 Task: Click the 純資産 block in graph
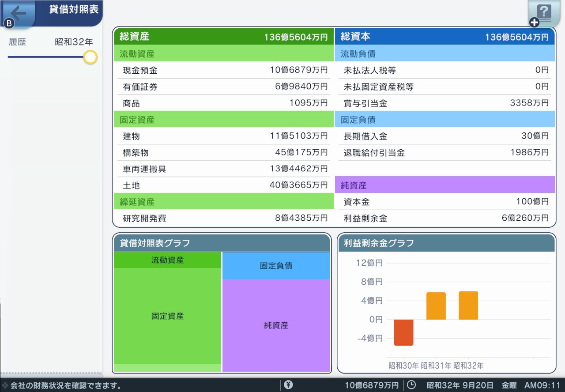(276, 325)
